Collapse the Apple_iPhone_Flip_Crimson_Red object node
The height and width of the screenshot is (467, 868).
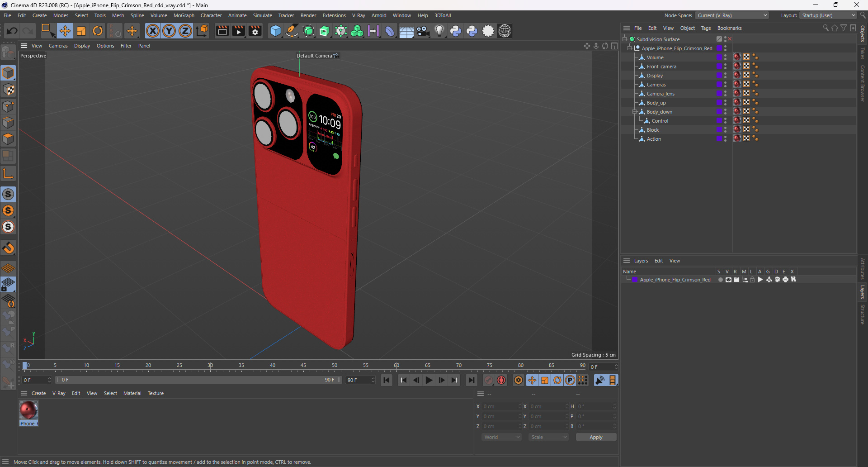pyautogui.click(x=630, y=48)
